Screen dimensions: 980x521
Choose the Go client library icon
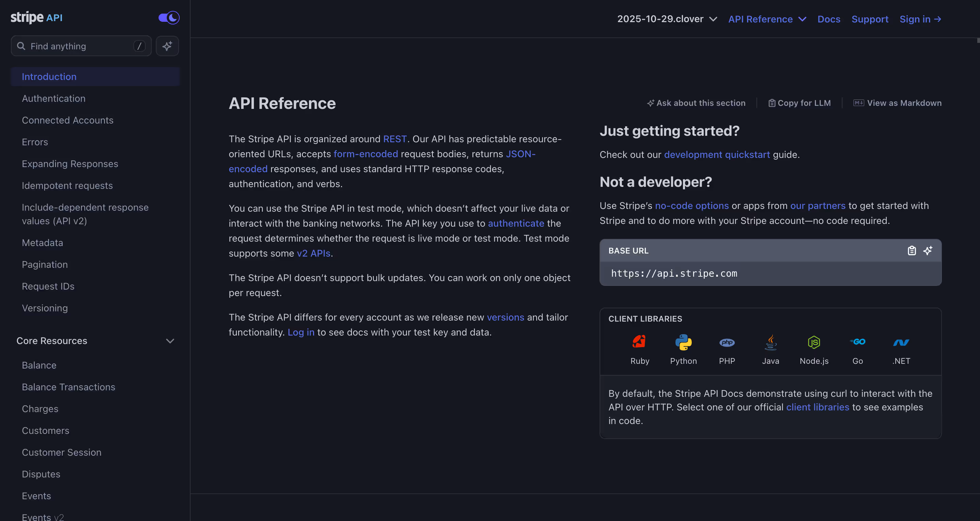(x=858, y=342)
